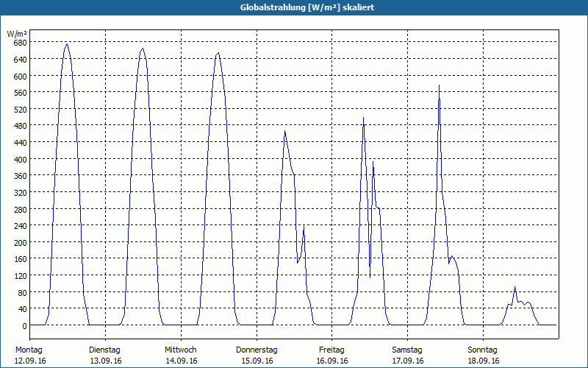This screenshot has height=368, width=588.
Task: Select the 120 y-axis value
Action: click(x=20, y=275)
